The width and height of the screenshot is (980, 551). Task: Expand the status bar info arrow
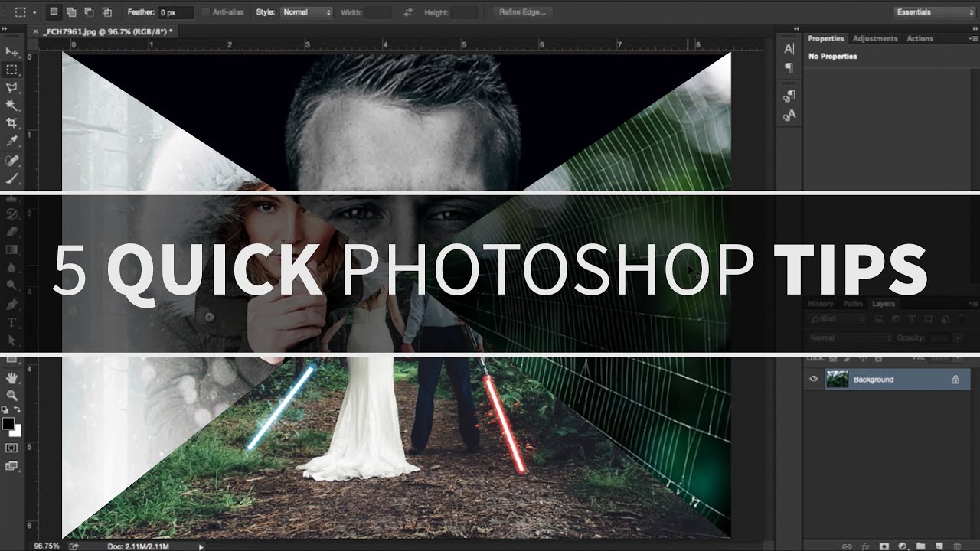coord(201,546)
